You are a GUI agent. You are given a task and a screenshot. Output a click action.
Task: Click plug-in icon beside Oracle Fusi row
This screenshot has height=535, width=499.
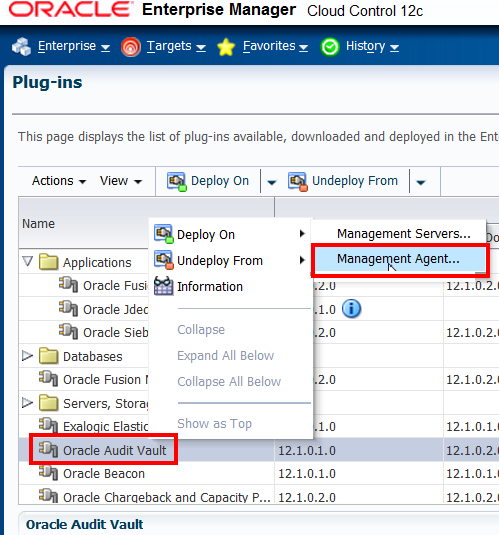68,285
